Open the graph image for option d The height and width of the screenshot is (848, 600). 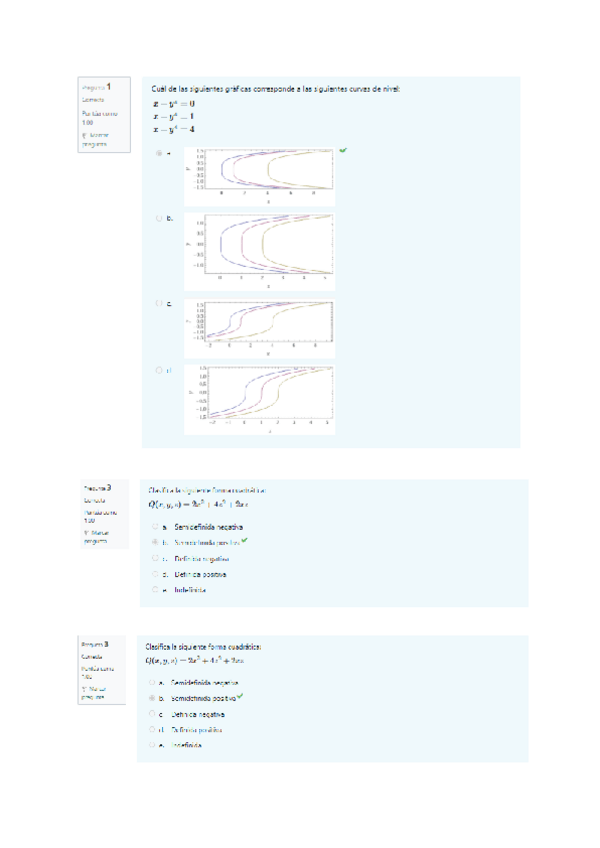pos(259,400)
